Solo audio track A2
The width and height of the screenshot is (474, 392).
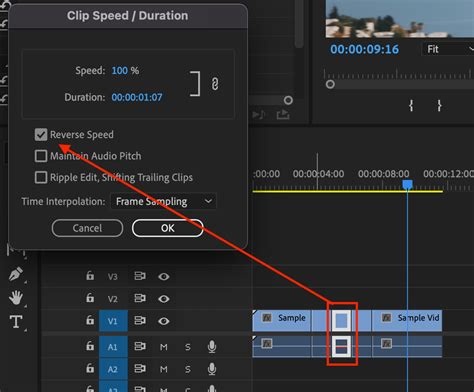click(x=188, y=369)
